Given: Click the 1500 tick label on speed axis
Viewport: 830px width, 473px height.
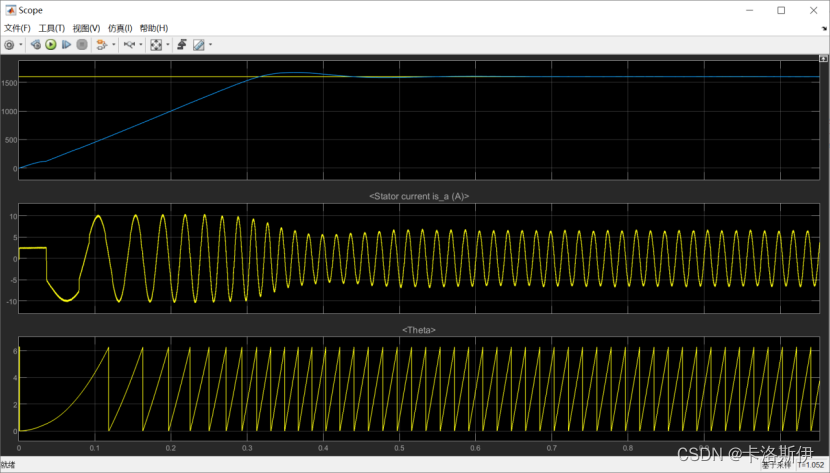Looking at the screenshot, I should (x=9, y=83).
